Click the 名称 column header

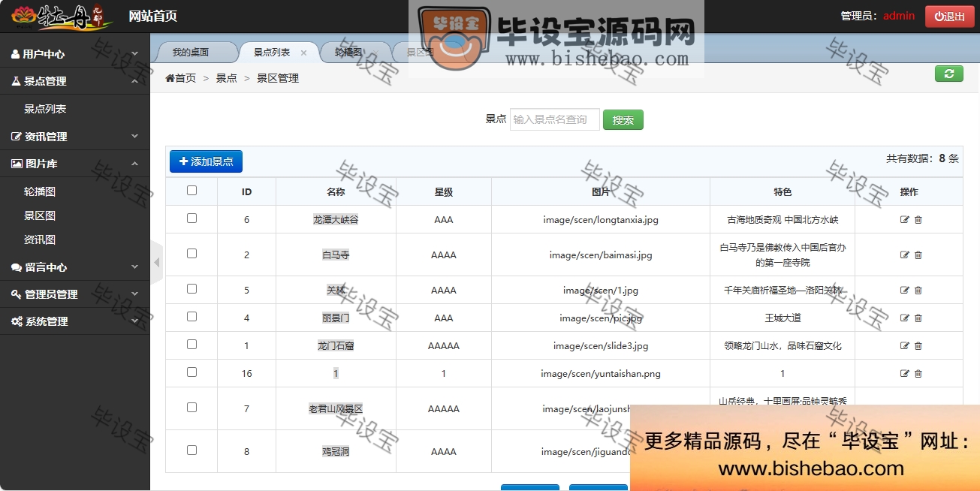tap(336, 192)
